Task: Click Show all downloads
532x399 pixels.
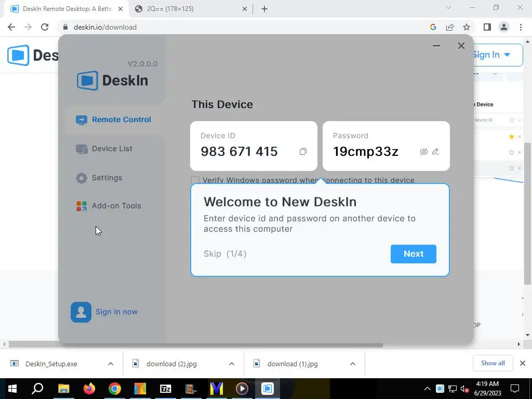Action: click(493, 363)
